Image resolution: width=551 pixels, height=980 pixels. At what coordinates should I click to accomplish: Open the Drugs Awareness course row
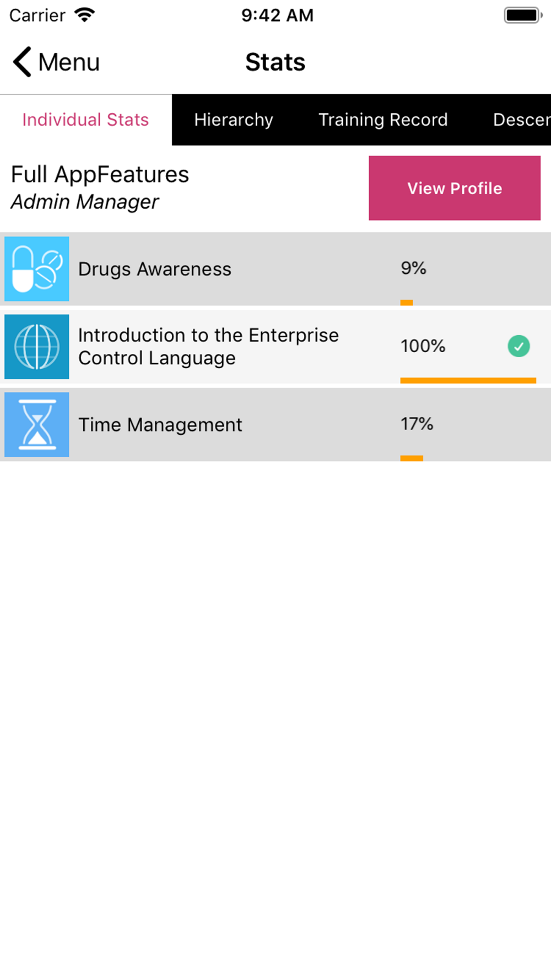tap(275, 269)
